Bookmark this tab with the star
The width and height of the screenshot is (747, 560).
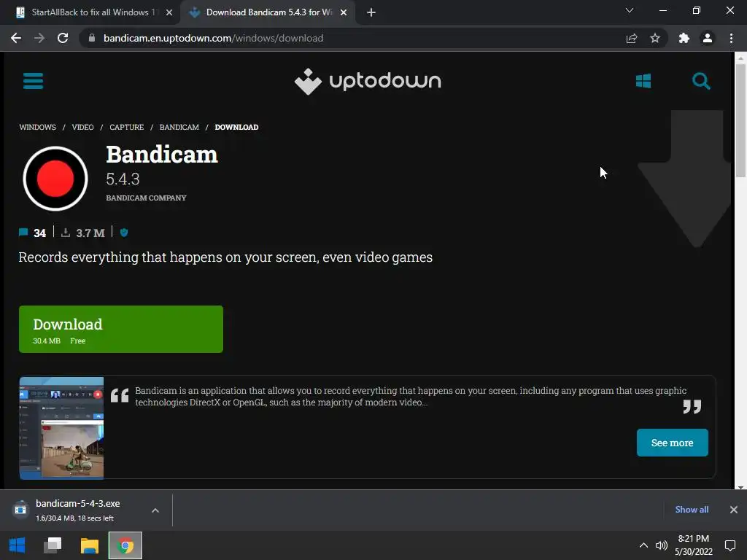point(655,38)
